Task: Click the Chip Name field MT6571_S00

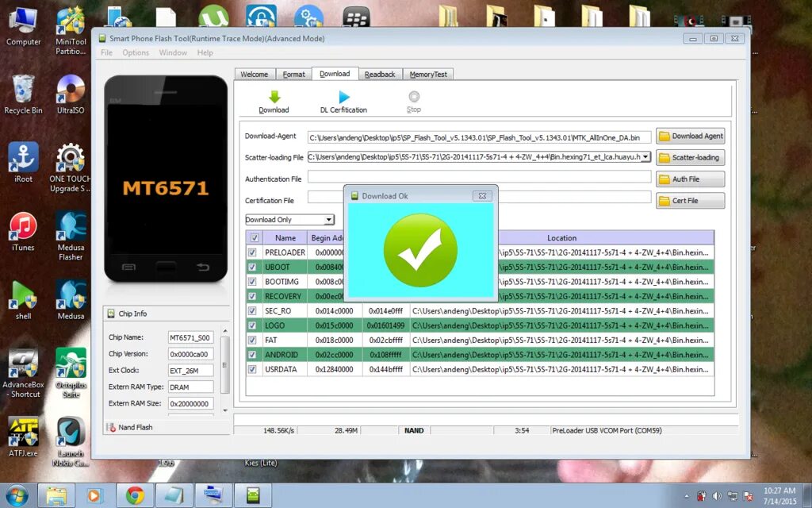Action: pos(190,337)
